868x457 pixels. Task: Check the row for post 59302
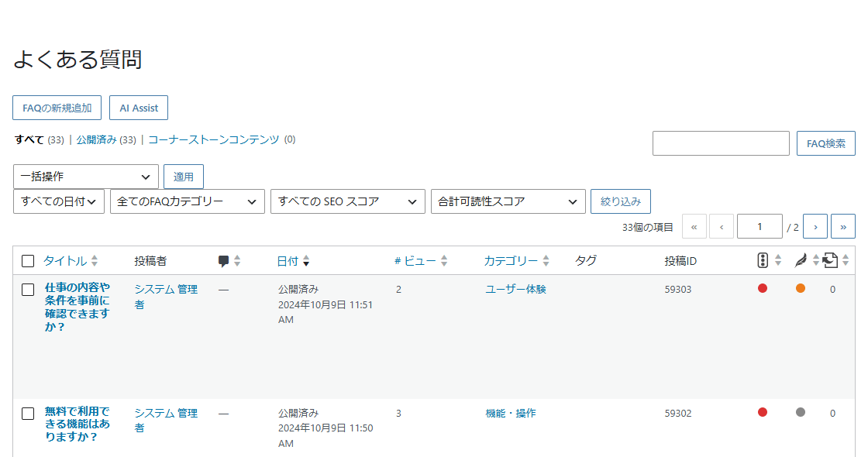(x=28, y=414)
